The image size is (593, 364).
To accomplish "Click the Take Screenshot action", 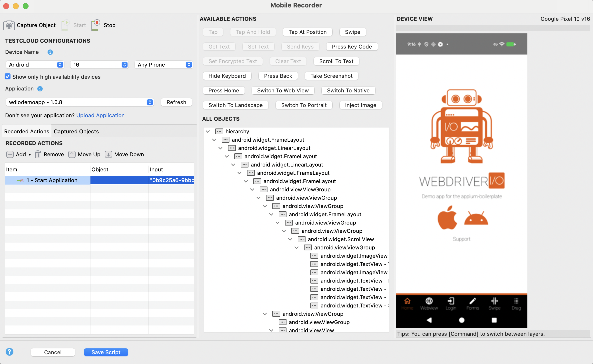I will click(x=331, y=76).
